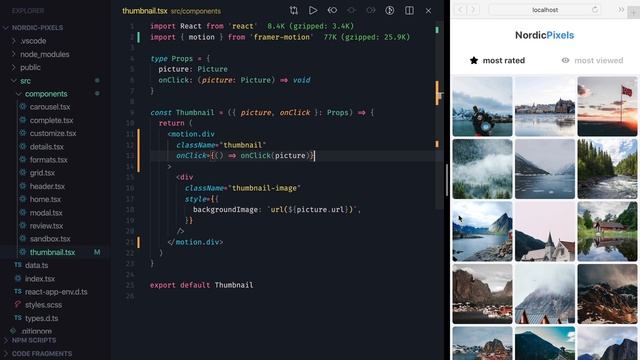Click the browser back arrow

coord(460,10)
